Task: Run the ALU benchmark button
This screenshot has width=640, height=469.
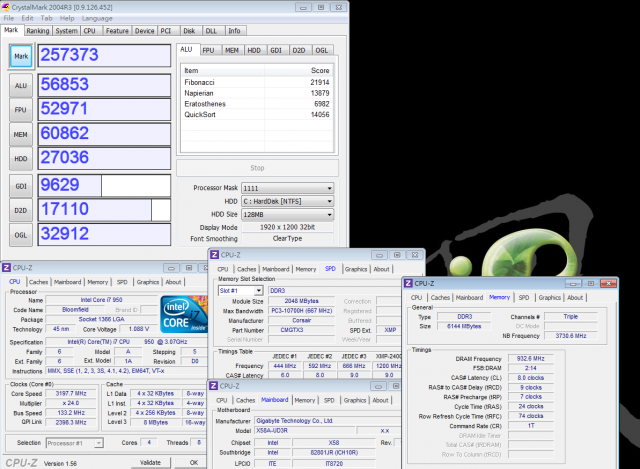Action: [x=21, y=85]
